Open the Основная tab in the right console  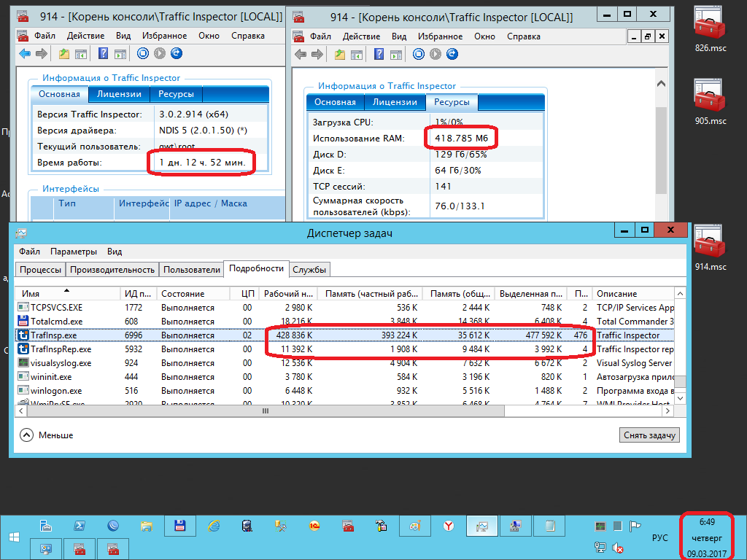tap(335, 102)
